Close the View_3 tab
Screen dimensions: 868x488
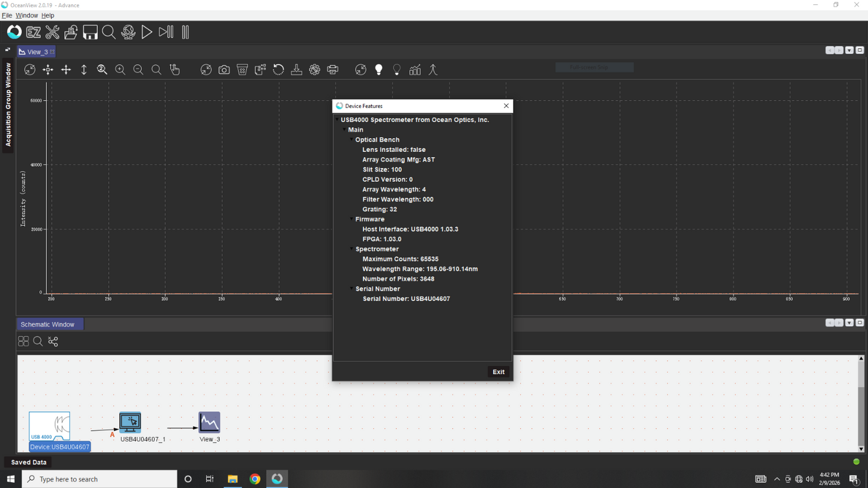(x=52, y=52)
